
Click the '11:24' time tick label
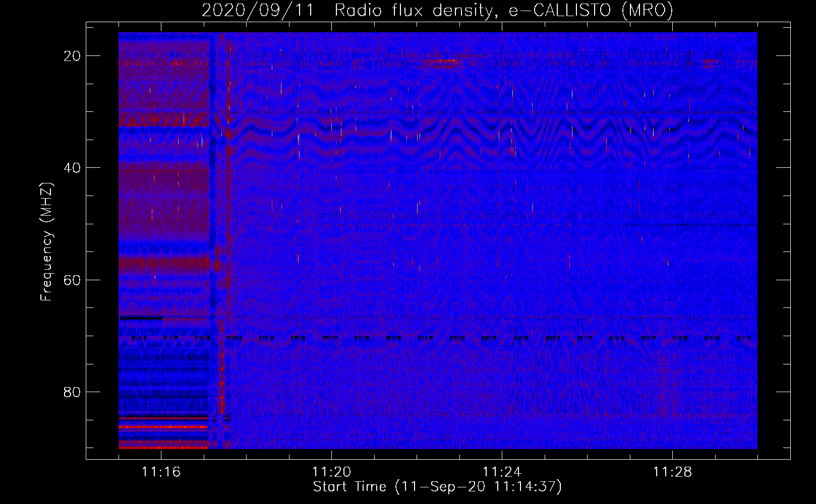coord(502,472)
